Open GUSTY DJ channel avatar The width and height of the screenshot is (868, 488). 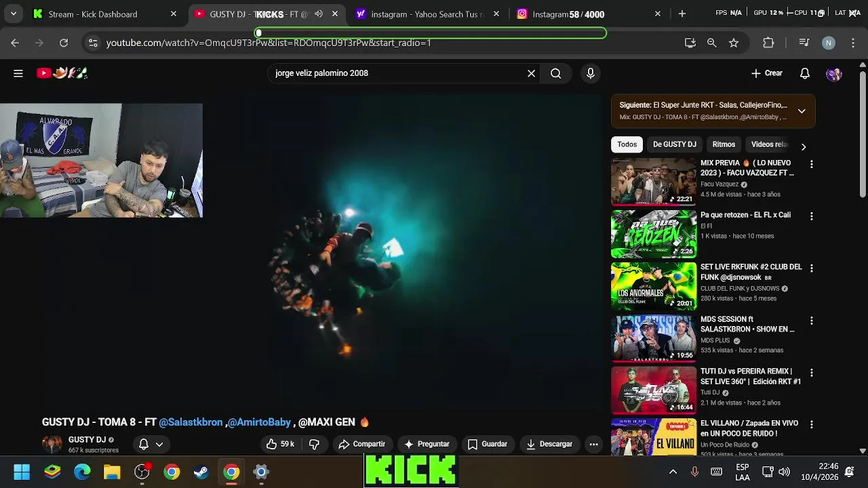pyautogui.click(x=52, y=445)
